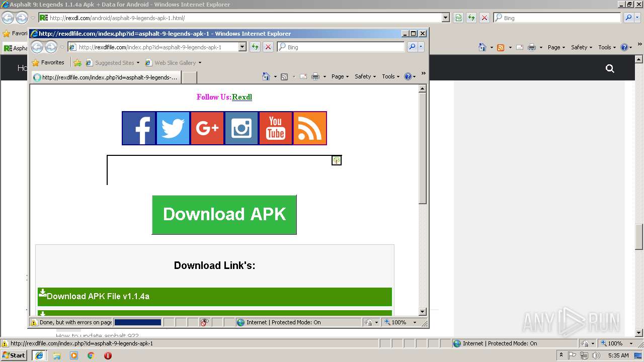The height and width of the screenshot is (362, 644).
Task: Open Safety menu in popup window
Action: pyautogui.click(x=365, y=76)
